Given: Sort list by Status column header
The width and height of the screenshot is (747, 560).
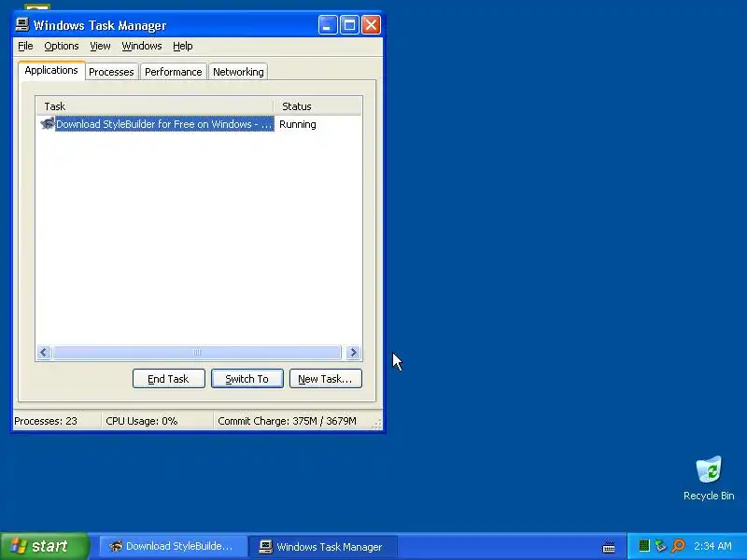Looking at the screenshot, I should pyautogui.click(x=317, y=106).
